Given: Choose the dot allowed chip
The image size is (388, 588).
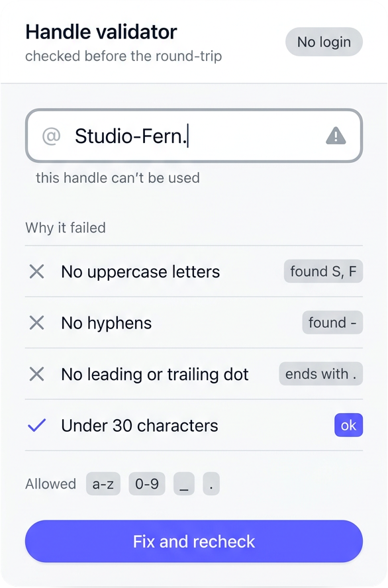Looking at the screenshot, I should (211, 484).
